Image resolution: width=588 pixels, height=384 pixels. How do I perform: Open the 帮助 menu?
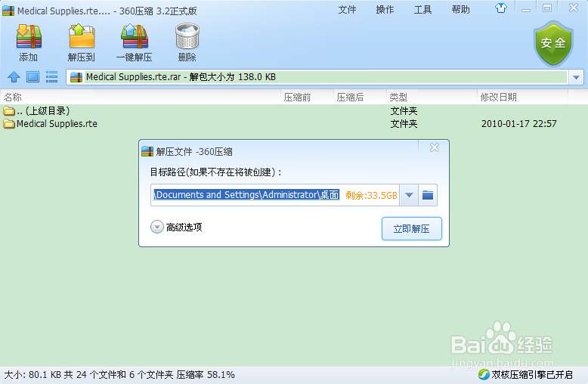click(460, 9)
